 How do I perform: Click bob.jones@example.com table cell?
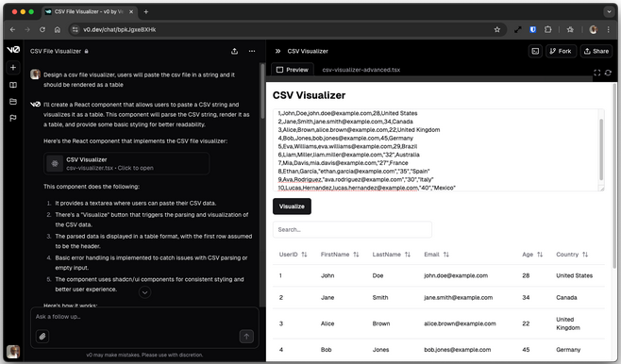pyautogui.click(x=458, y=350)
